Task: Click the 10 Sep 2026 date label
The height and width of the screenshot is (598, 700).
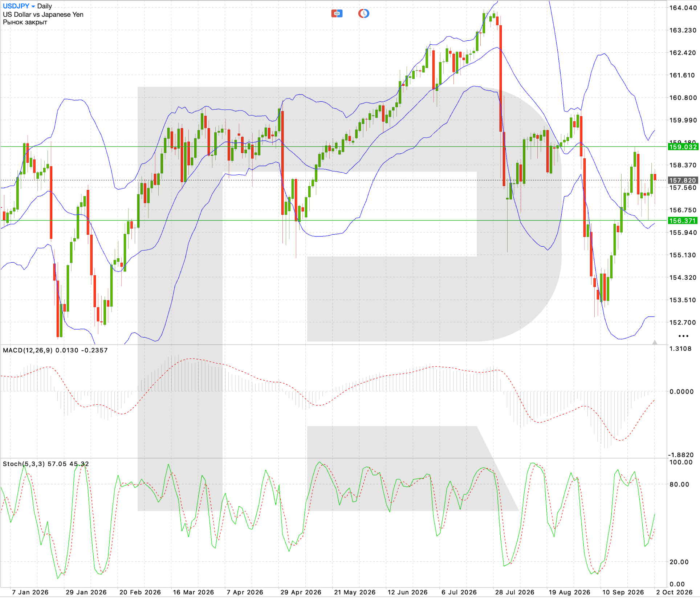Action: coord(623,592)
